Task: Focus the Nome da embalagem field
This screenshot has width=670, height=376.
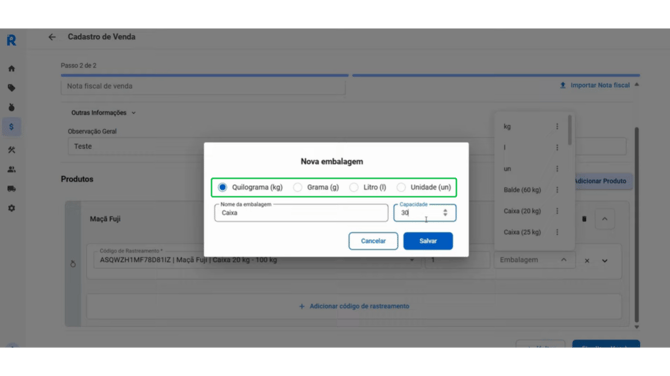Action: tap(301, 213)
